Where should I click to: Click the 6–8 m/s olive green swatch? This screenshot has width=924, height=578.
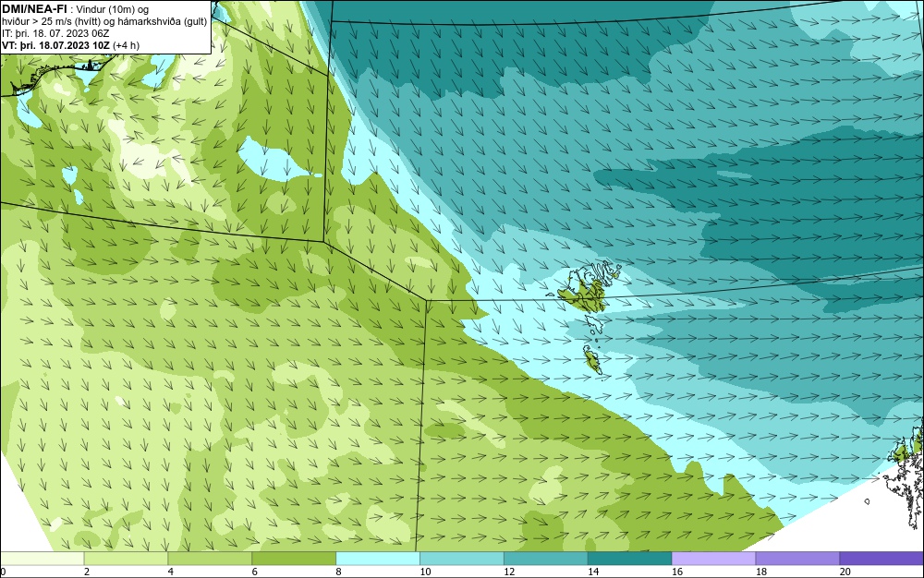(x=294, y=559)
